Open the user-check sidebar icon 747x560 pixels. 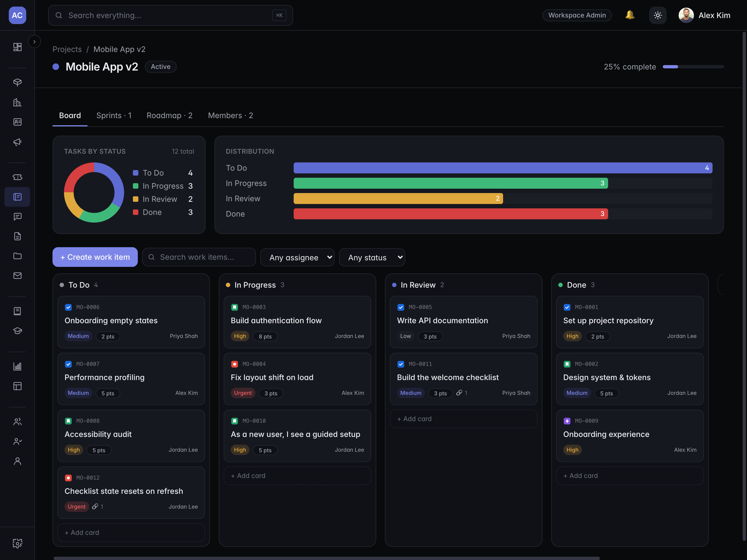17,441
